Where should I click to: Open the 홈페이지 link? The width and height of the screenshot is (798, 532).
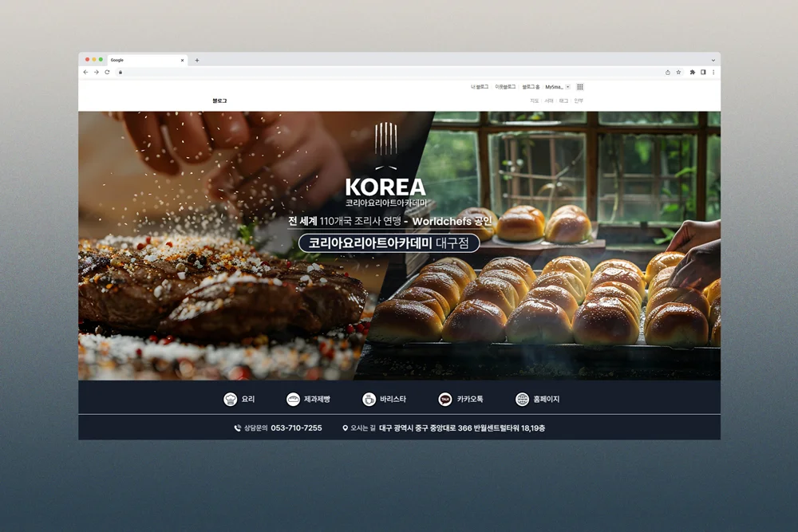click(x=546, y=400)
